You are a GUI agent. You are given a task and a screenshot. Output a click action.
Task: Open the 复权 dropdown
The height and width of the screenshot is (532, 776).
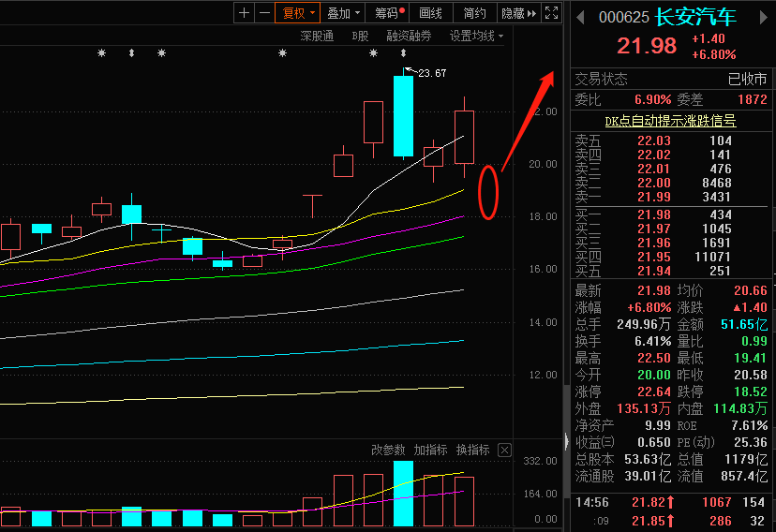click(x=298, y=13)
